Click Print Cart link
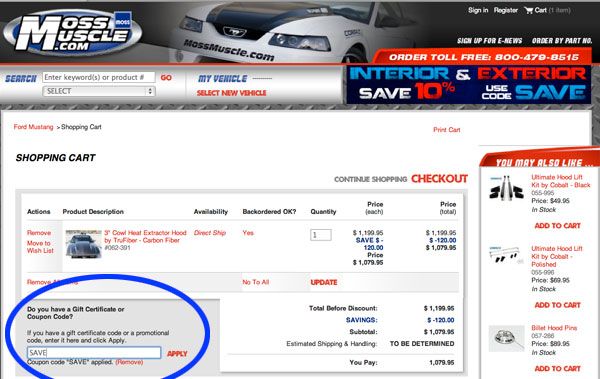Viewport: 600px width, 379px height. (447, 130)
